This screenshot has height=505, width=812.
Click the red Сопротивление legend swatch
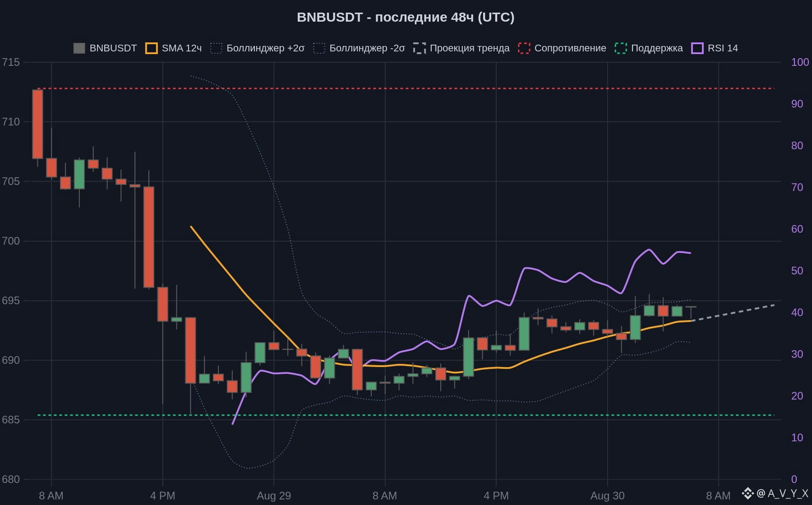click(524, 48)
